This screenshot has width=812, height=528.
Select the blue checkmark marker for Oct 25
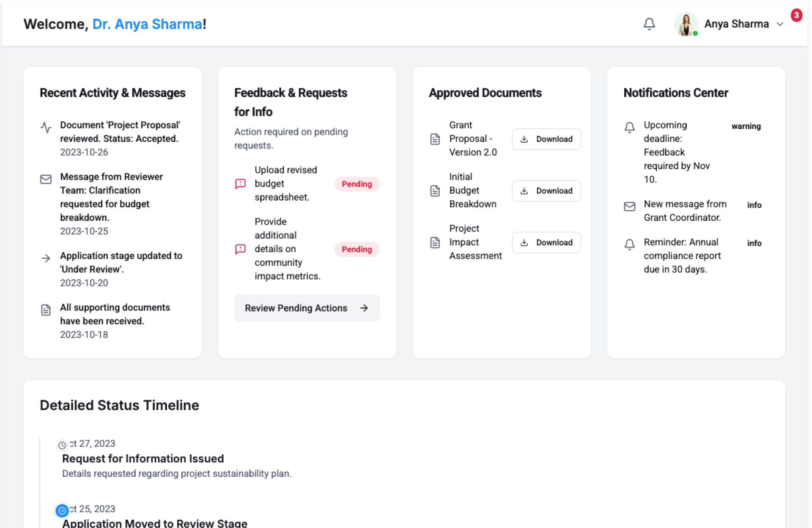pos(62,511)
